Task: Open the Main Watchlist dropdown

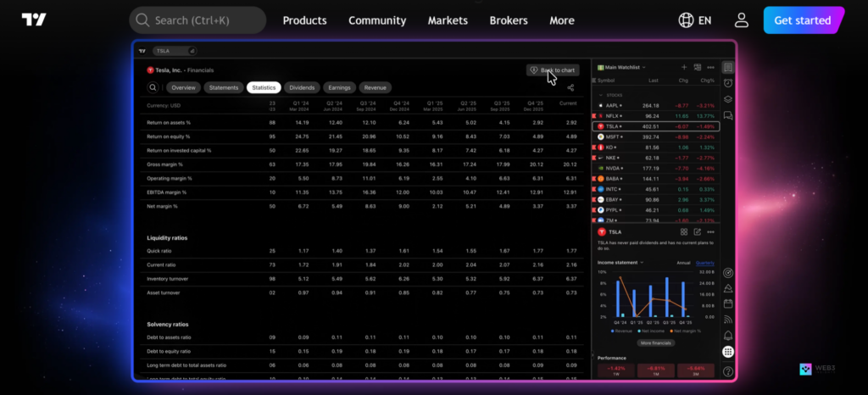Action: click(x=621, y=68)
